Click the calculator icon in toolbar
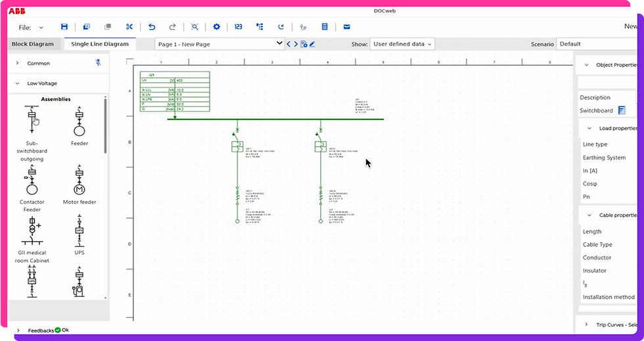The image size is (644, 341). tap(325, 27)
